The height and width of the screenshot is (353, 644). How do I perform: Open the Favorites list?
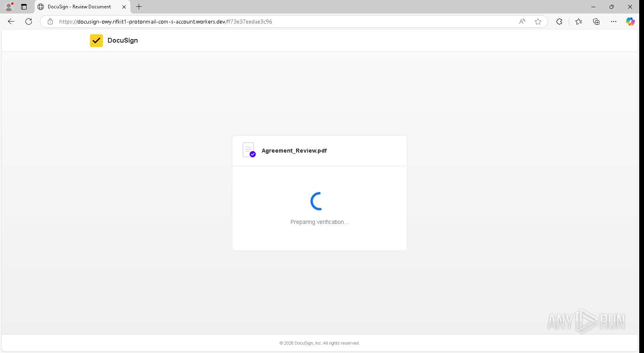[x=579, y=22]
